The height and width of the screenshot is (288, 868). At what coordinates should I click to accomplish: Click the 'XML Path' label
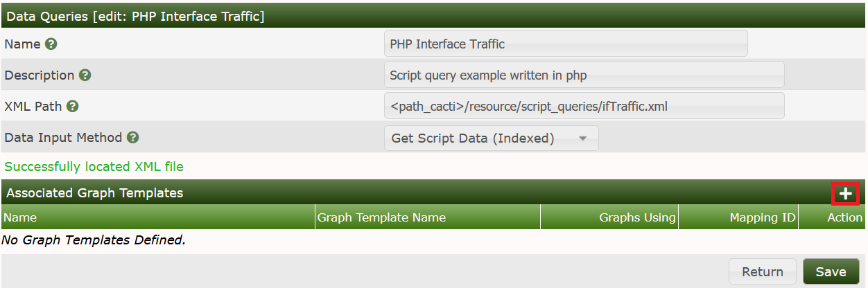33,107
